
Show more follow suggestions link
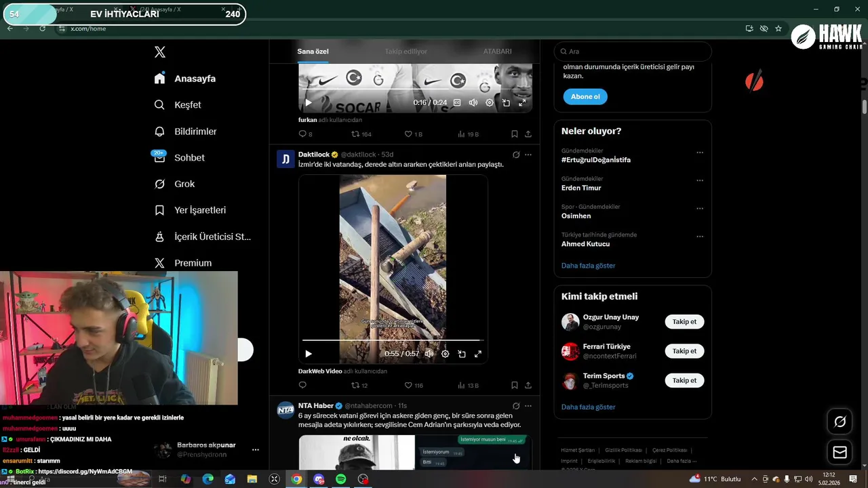click(x=589, y=407)
